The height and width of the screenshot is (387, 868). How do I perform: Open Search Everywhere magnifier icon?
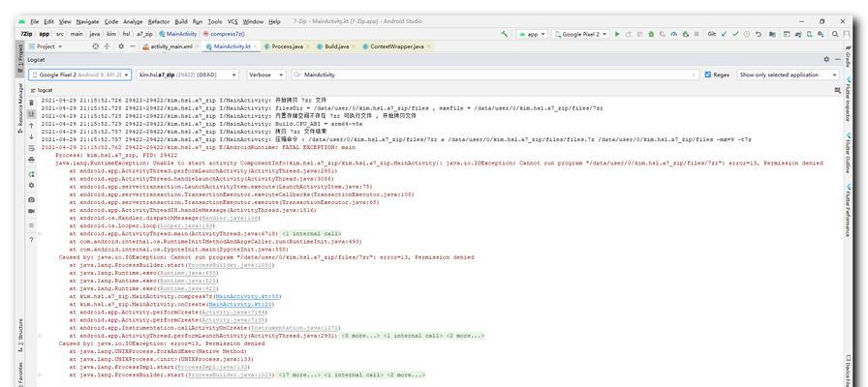(x=835, y=34)
